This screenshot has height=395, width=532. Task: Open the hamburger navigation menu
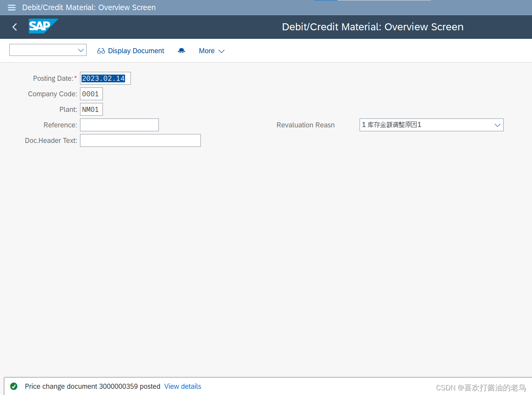[11, 7]
